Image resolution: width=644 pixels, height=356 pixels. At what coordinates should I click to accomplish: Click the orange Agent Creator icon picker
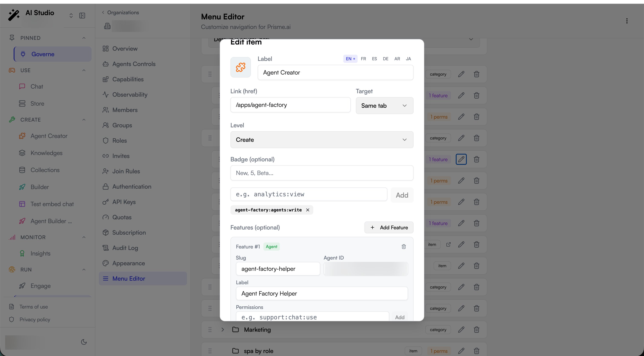[x=240, y=67]
